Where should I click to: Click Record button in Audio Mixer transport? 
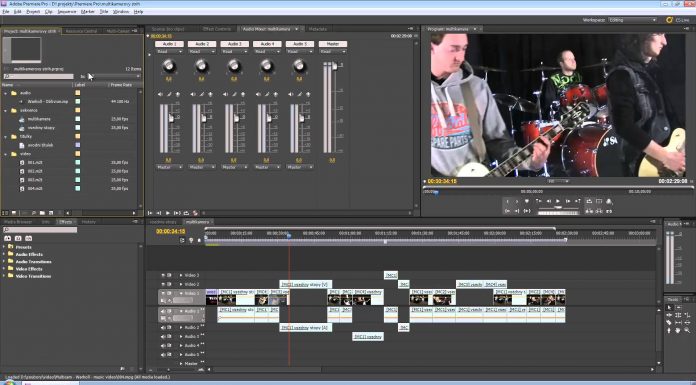coord(195,213)
